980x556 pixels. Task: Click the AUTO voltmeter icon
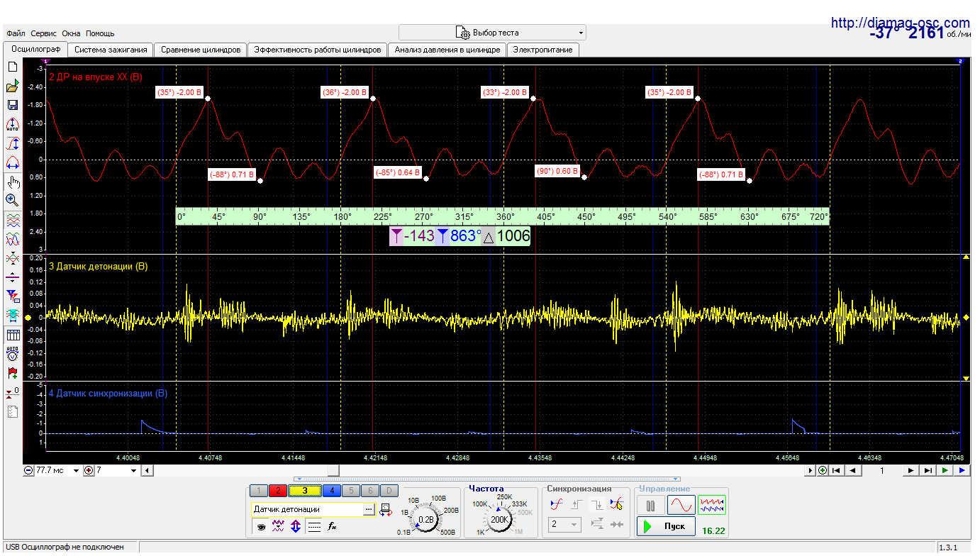12,353
